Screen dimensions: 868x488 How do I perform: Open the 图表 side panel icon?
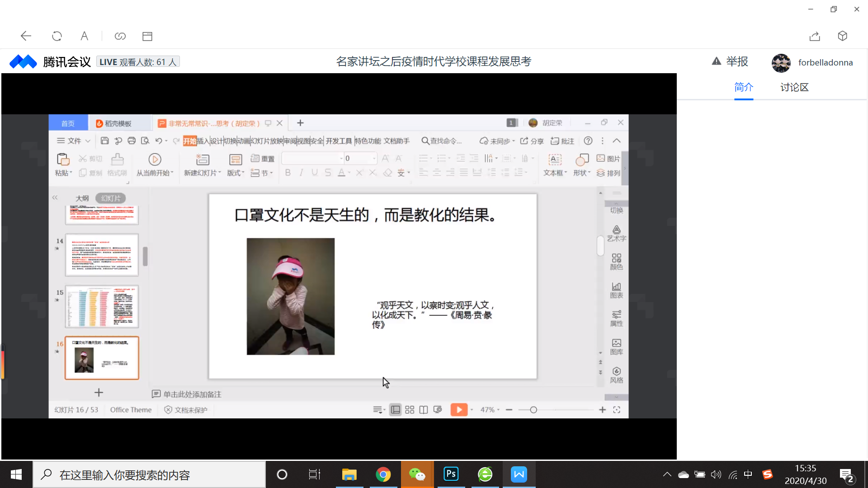pyautogui.click(x=616, y=290)
